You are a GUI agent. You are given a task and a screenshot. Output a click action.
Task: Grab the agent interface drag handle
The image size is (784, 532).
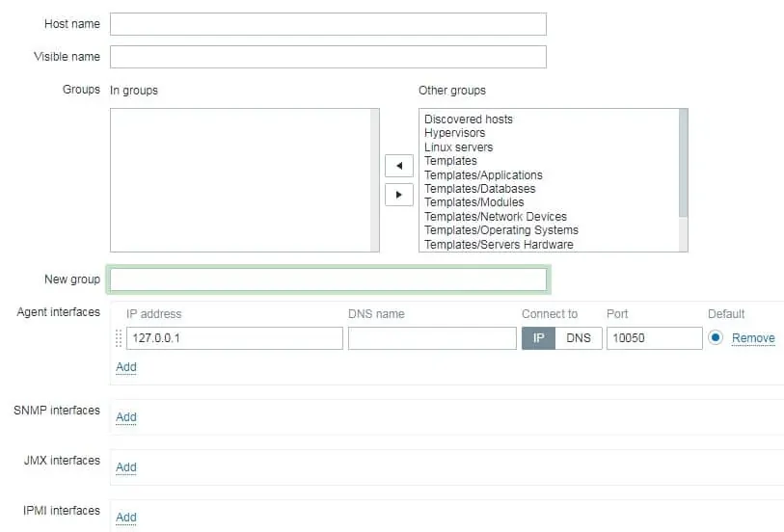119,338
